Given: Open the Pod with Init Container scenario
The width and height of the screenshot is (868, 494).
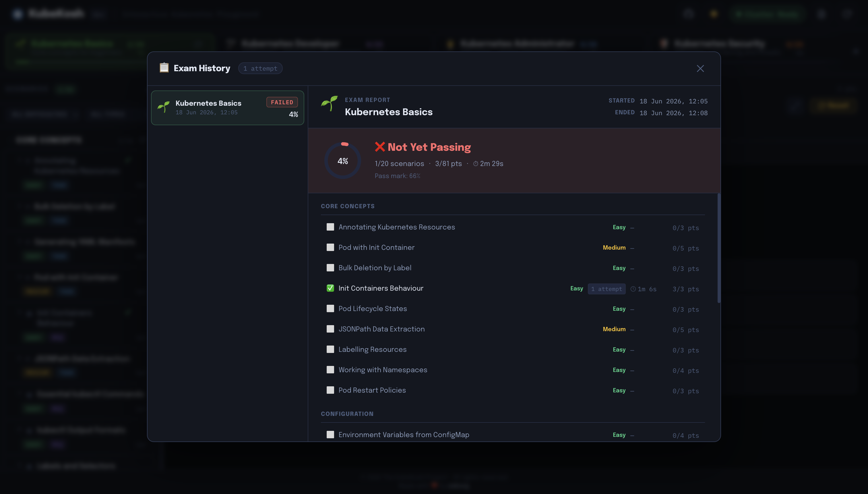Looking at the screenshot, I should [513, 248].
